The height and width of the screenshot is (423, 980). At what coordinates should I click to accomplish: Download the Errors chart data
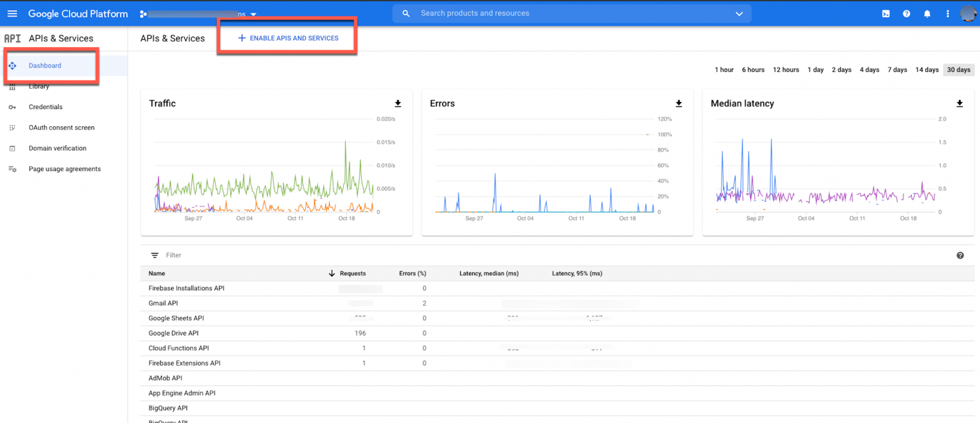click(x=679, y=103)
